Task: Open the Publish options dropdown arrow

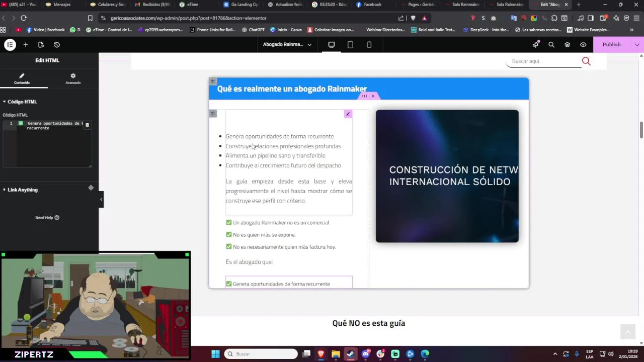Action: 637,45
